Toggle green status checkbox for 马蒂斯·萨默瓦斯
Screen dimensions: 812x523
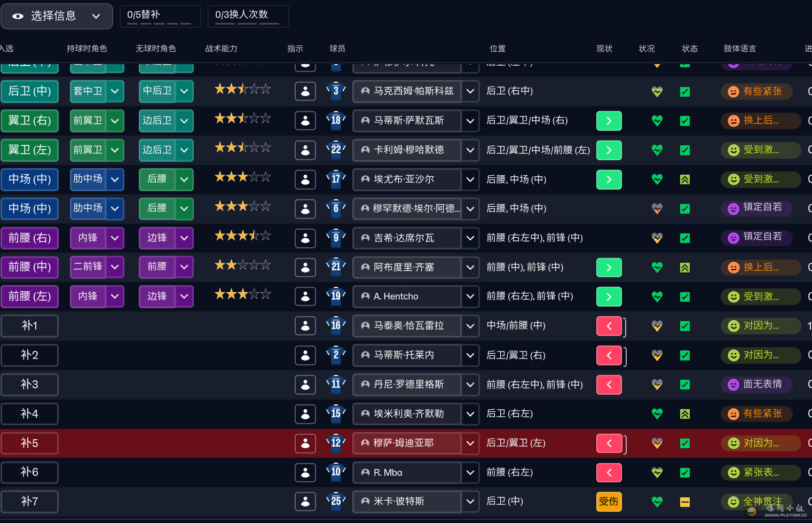[685, 121]
